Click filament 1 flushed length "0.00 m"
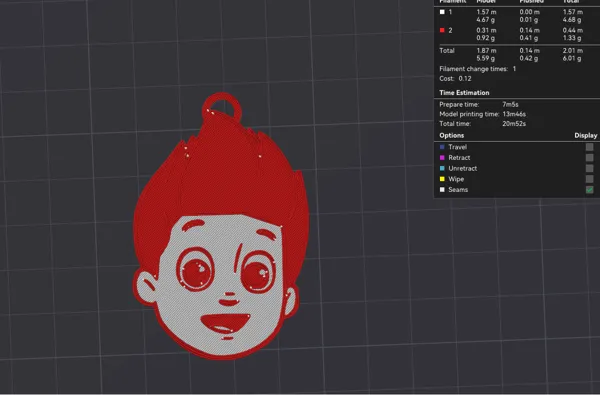The width and height of the screenshot is (600, 395). [530, 12]
